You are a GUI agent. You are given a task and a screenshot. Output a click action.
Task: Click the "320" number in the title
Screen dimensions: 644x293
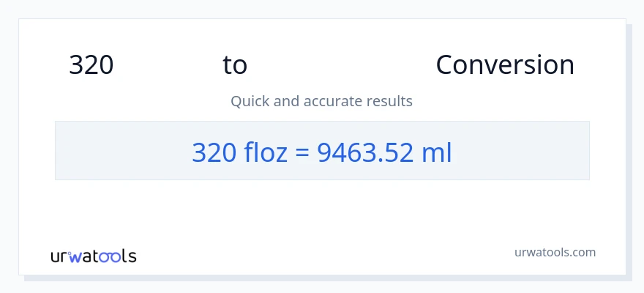point(91,65)
